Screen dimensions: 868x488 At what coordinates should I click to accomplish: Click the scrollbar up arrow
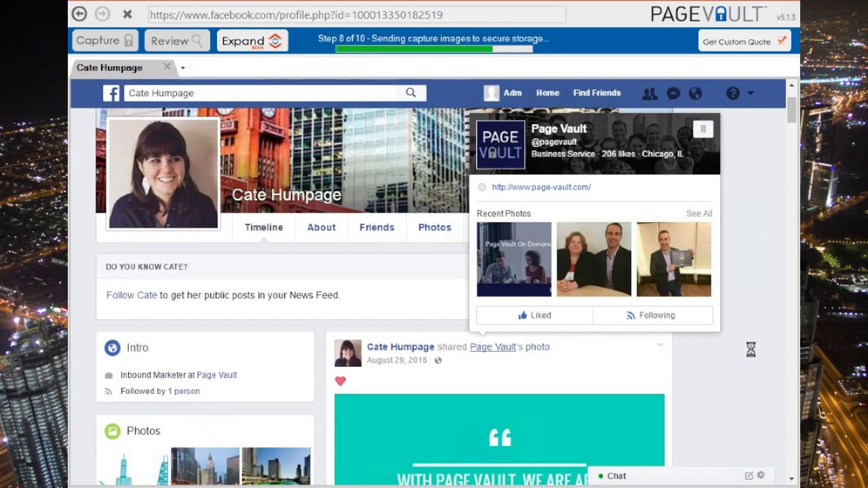(791, 85)
